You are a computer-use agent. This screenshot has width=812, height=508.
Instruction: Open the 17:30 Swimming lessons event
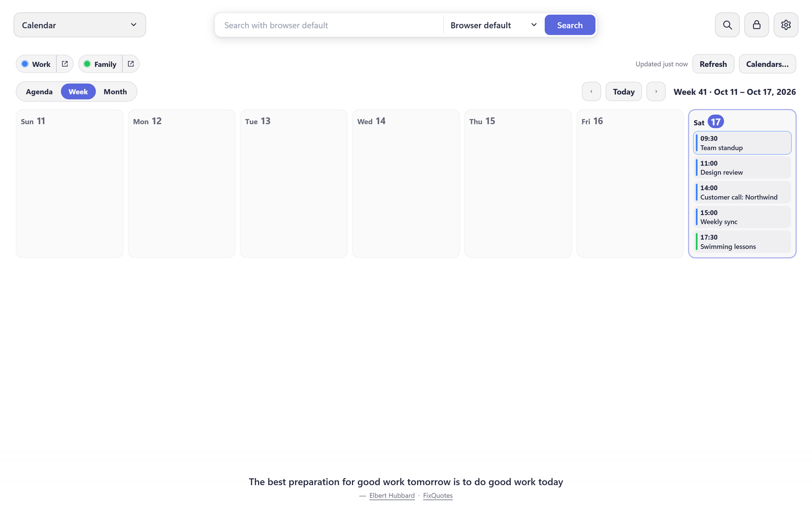tap(742, 242)
